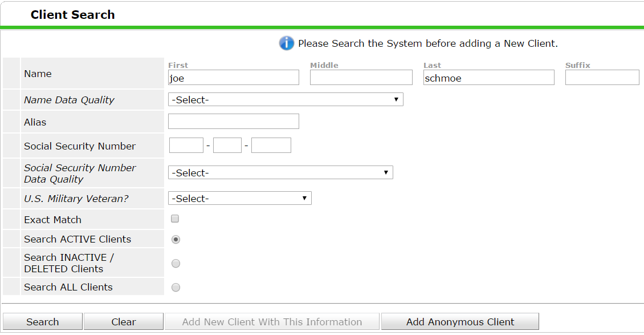Click the Search button

pos(43,321)
